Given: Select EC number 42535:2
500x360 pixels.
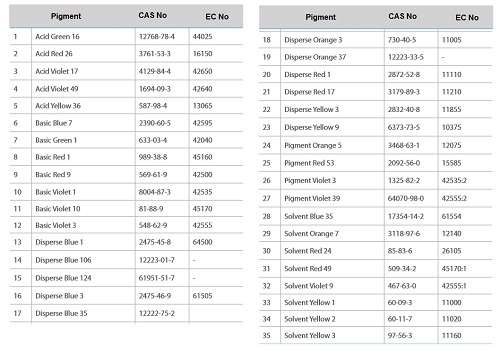Looking at the screenshot, I should click(454, 181).
